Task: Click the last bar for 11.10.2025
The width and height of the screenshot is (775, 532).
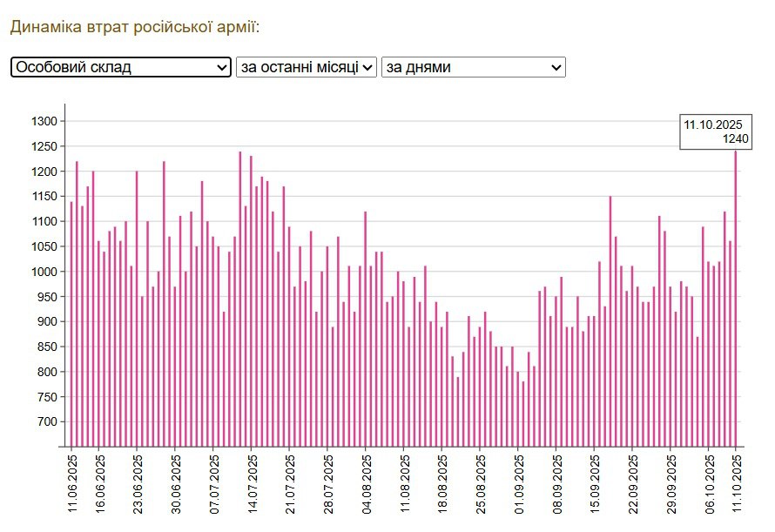Action: (x=735, y=305)
